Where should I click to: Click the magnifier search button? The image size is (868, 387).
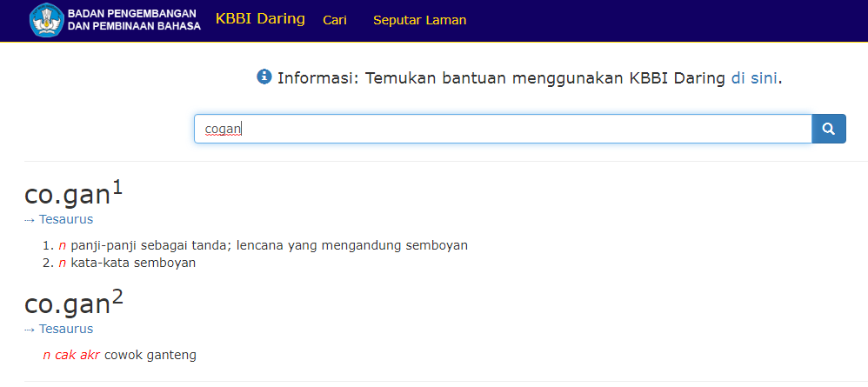(829, 129)
